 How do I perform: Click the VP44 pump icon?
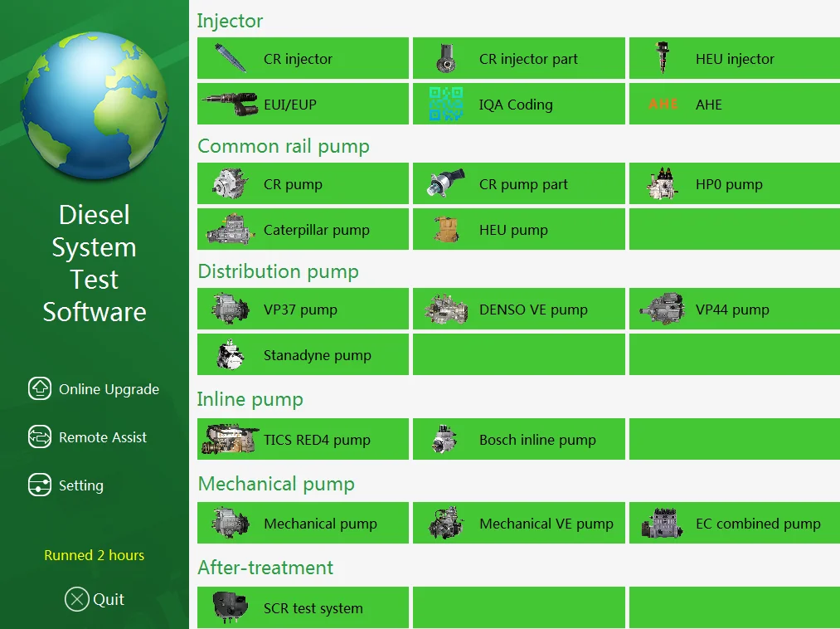click(x=663, y=309)
